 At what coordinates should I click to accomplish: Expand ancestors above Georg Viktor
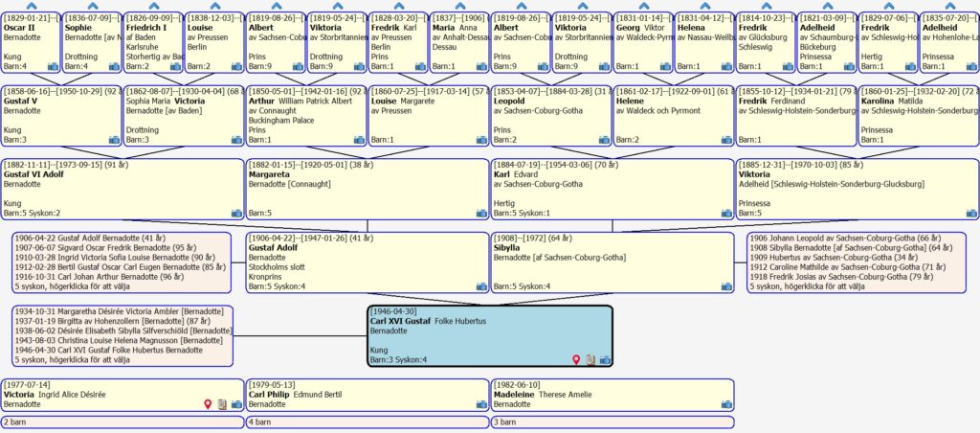coord(644,7)
